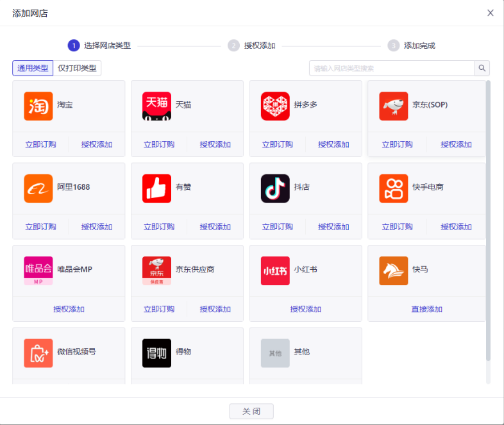Click 授权添加 under 唯品会MP

point(69,309)
